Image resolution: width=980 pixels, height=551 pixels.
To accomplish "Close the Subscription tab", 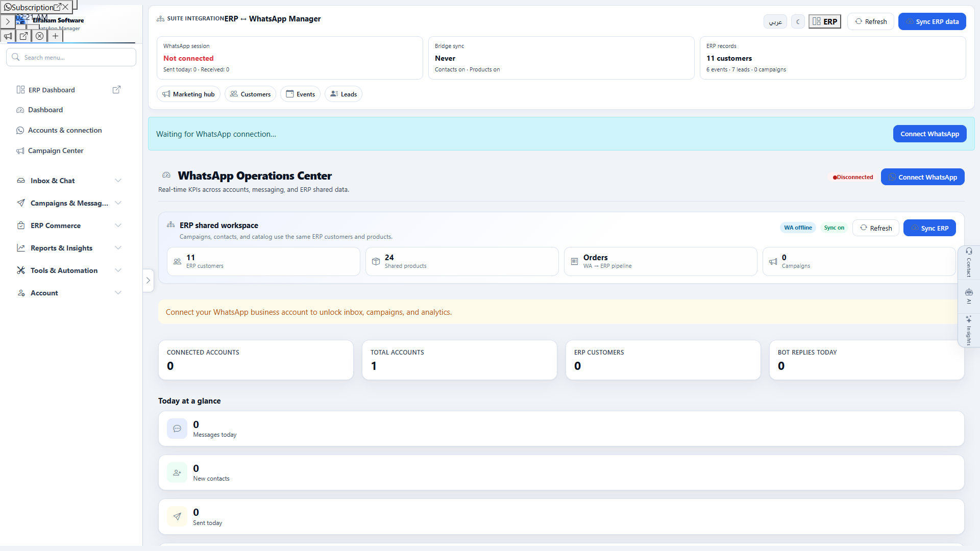I will [65, 7].
